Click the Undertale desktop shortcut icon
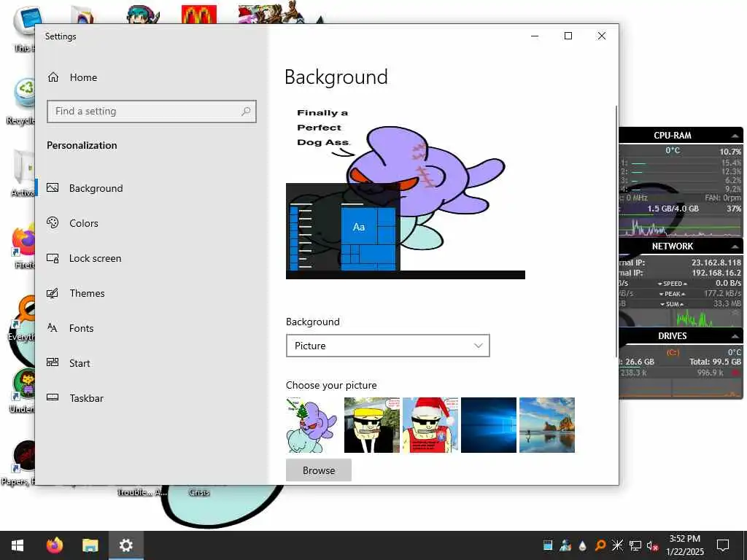 pos(24,384)
